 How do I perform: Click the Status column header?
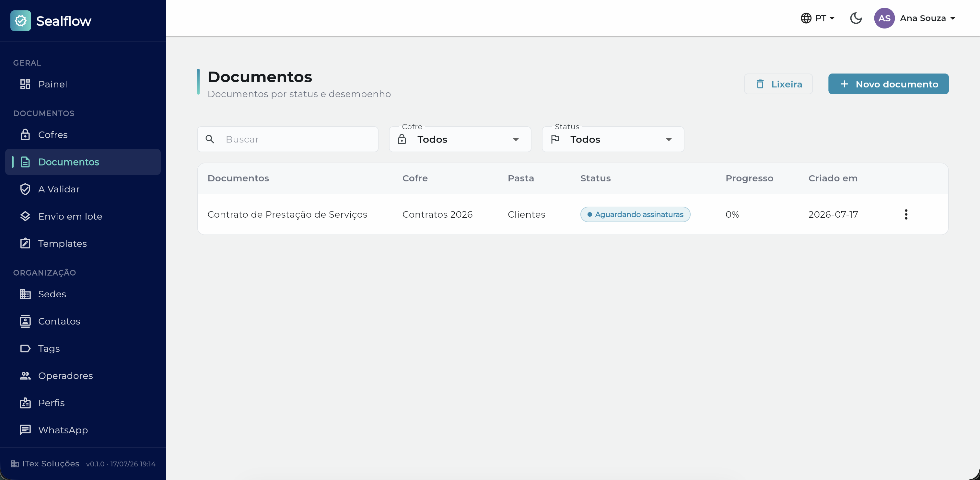[595, 178]
